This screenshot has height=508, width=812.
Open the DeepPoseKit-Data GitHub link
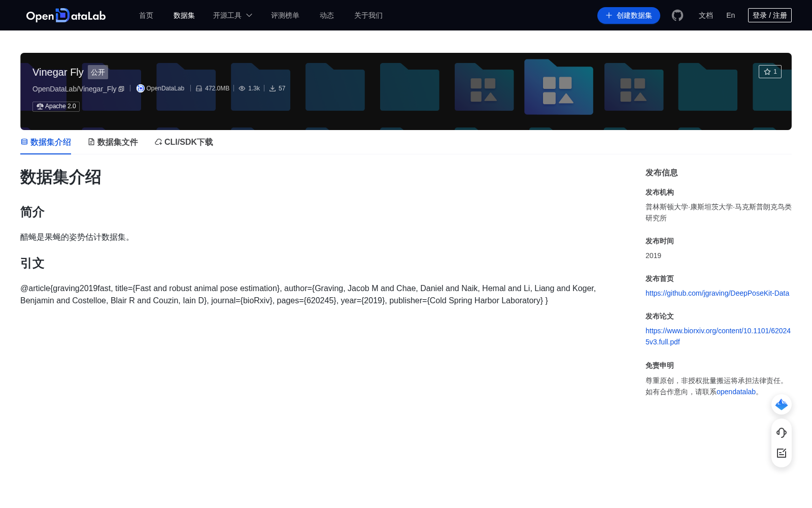pos(717,293)
